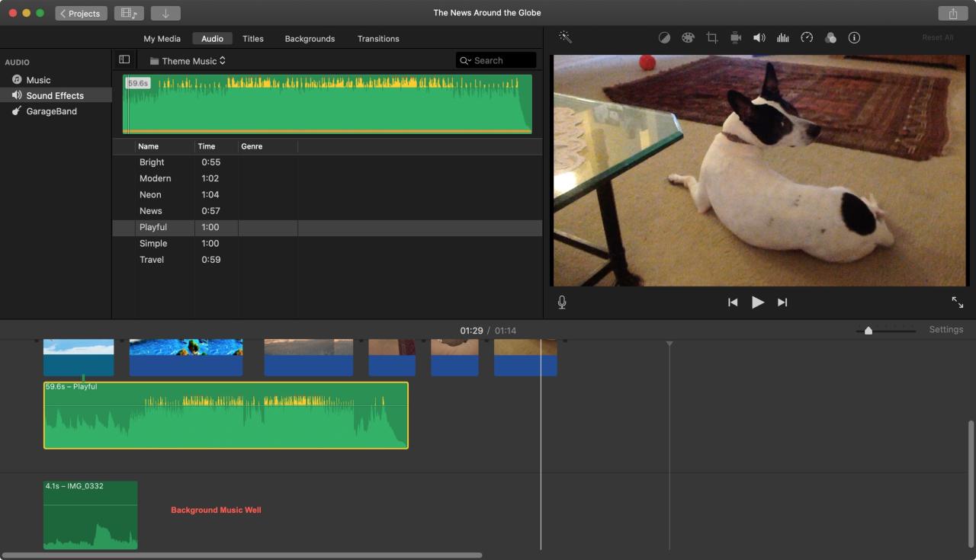
Task: Select the cropping tool
Action: (x=711, y=37)
